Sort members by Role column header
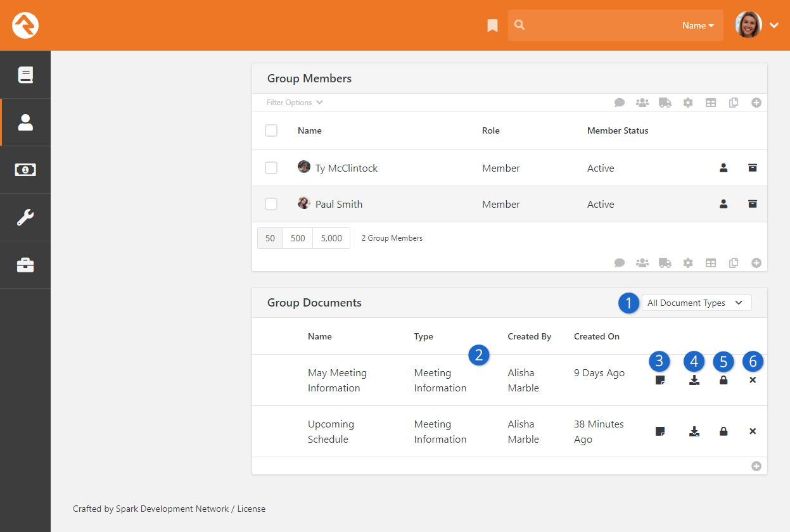 click(491, 130)
